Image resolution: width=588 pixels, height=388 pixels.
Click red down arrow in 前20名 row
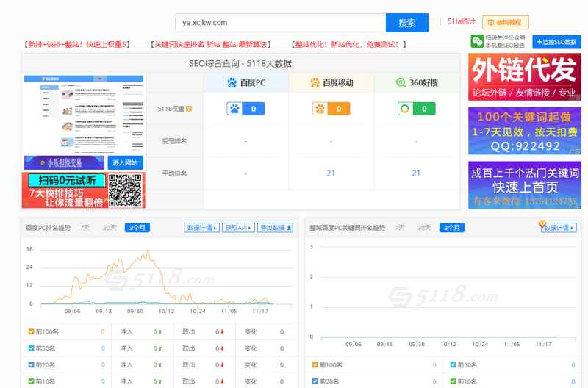(x=223, y=364)
